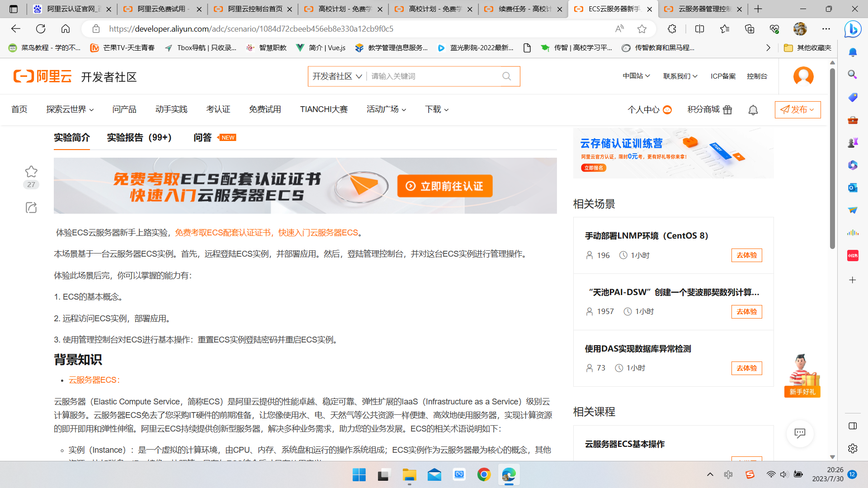Screen dimensions: 868x488
Task: Refresh the page with the reload icon
Action: (x=41, y=29)
